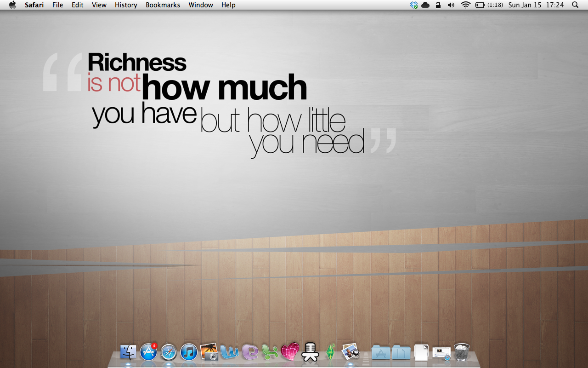This screenshot has width=588, height=368.
Task: Click the cloud icon in menu bar
Action: point(425,5)
